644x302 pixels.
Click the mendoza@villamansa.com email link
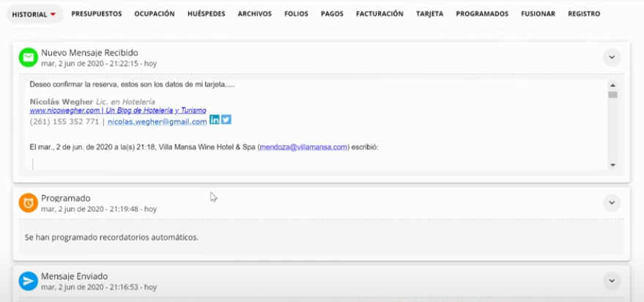pos(303,147)
